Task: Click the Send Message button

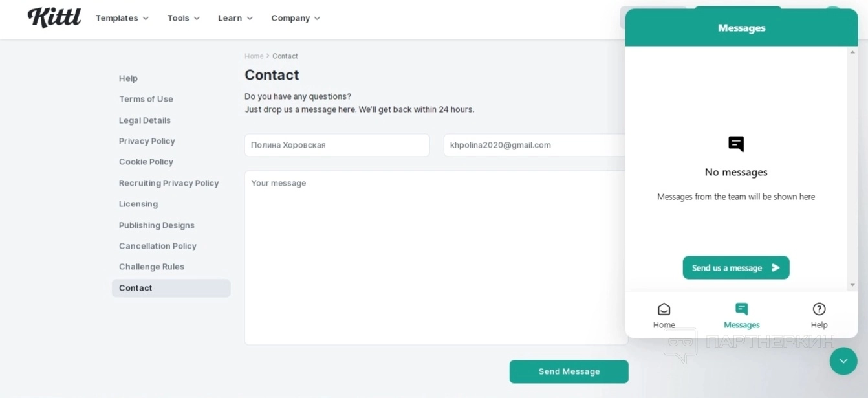Action: pyautogui.click(x=569, y=371)
